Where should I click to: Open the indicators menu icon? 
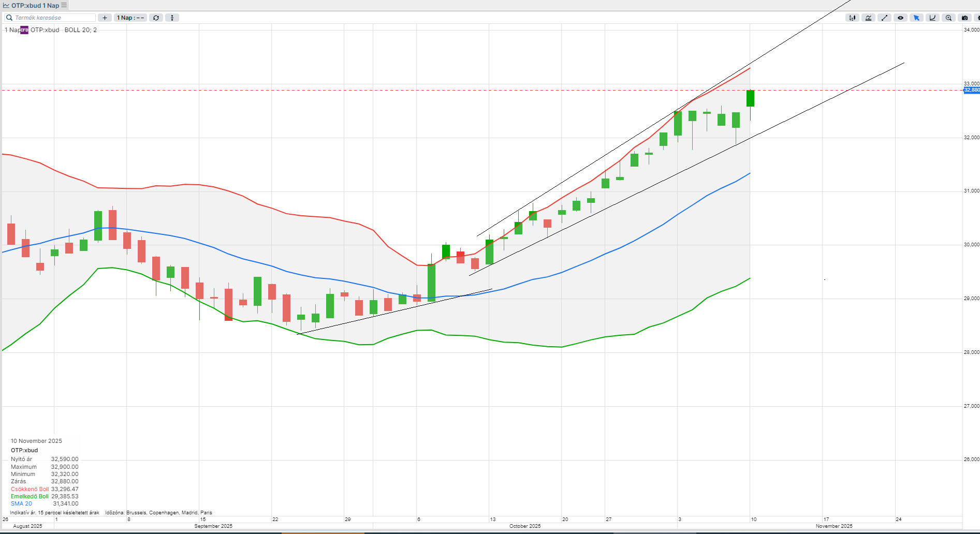pos(868,18)
